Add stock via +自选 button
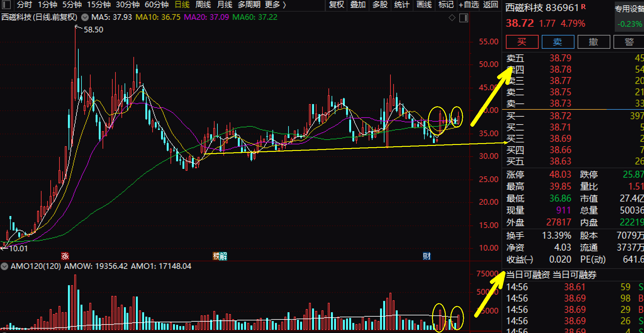This screenshot has width=644, height=333. pyautogui.click(x=469, y=5)
